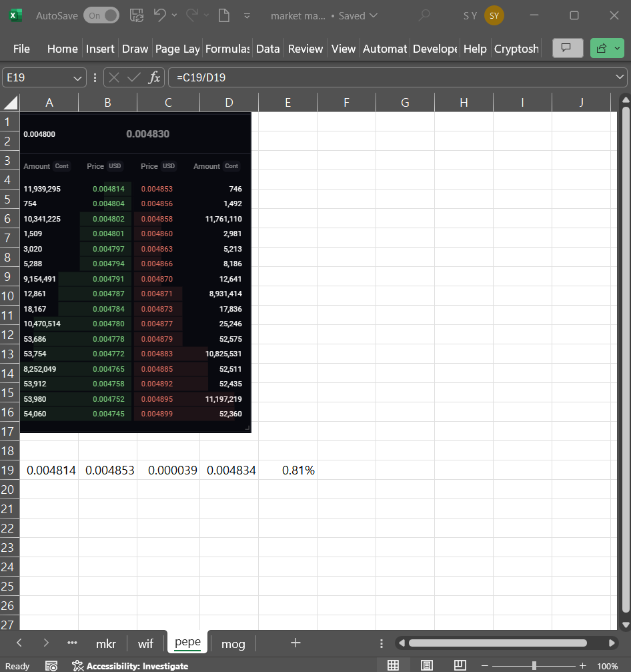
Task: Open Customize Quick Access Toolbar dropdown
Action: pyautogui.click(x=247, y=16)
